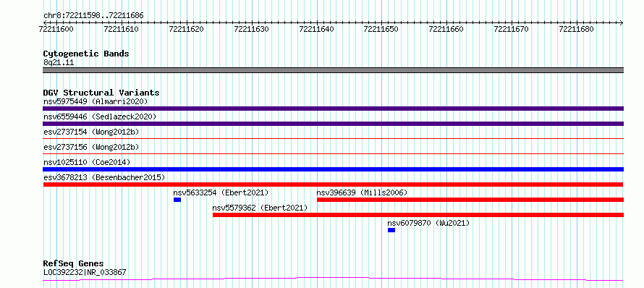Select the purple nsv5975449 variant bar
644x288 pixels.
[x=333, y=109]
